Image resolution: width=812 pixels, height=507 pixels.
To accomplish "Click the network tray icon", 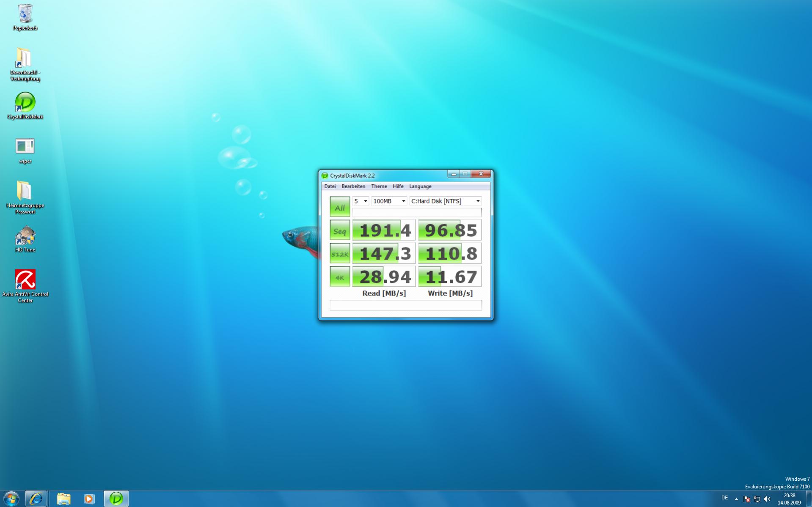I will [757, 499].
